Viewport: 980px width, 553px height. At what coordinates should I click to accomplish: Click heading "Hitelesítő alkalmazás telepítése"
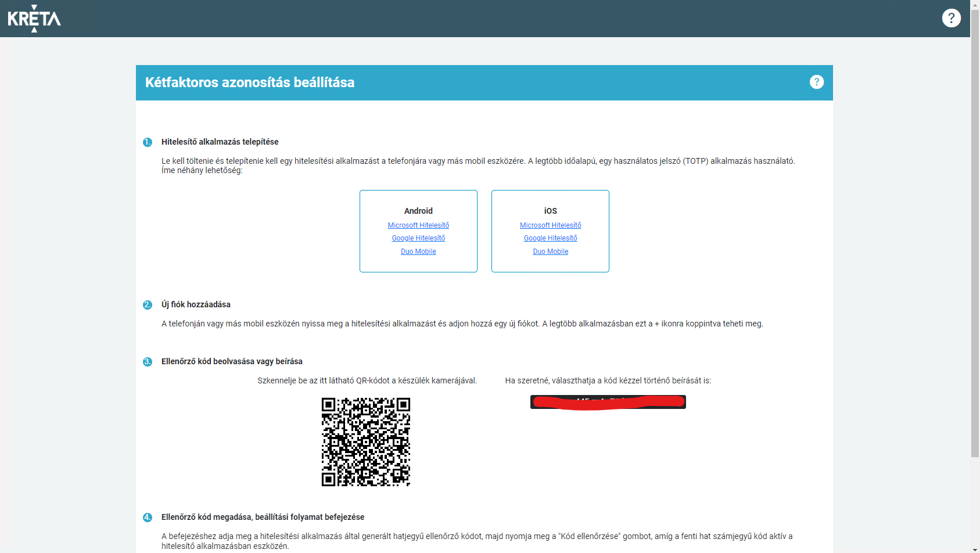pos(220,142)
